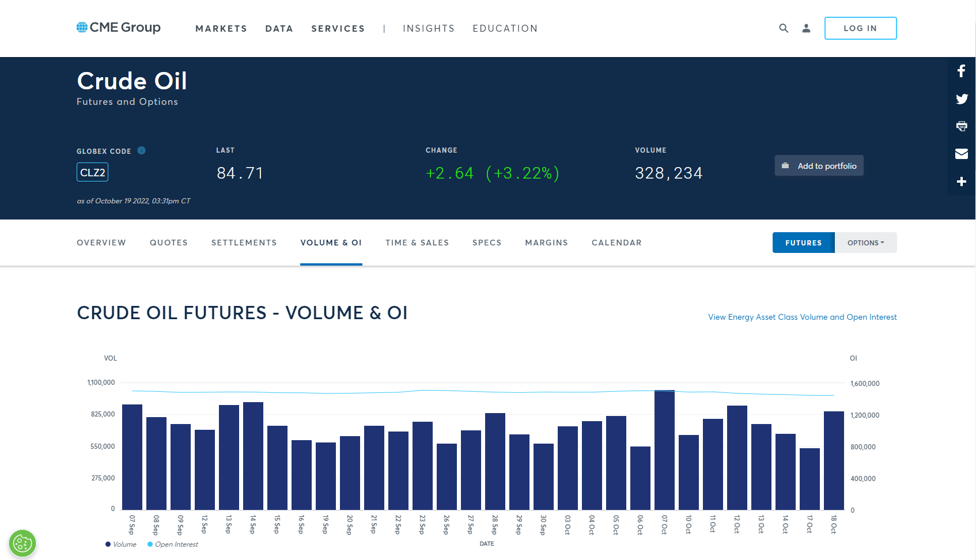976x560 pixels.
Task: Click the 21 Sep volume bar
Action: point(374,468)
